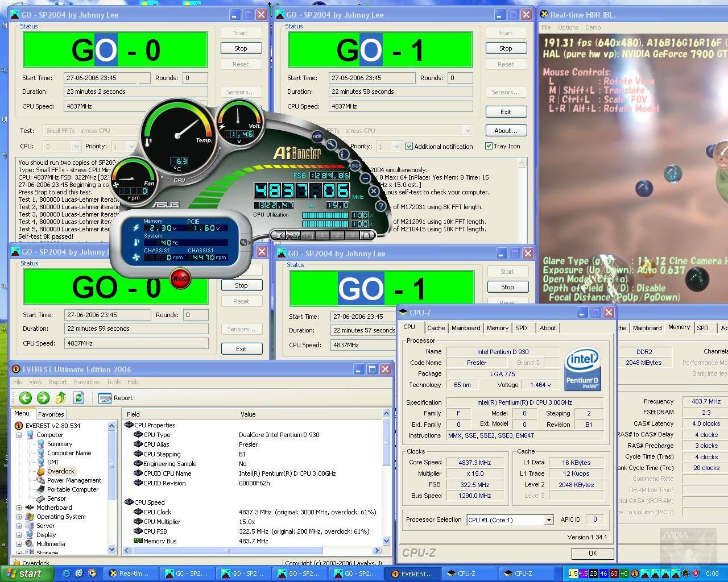728x582 pixels.
Task: Select Power Management in EVEREST tree
Action: point(74,480)
